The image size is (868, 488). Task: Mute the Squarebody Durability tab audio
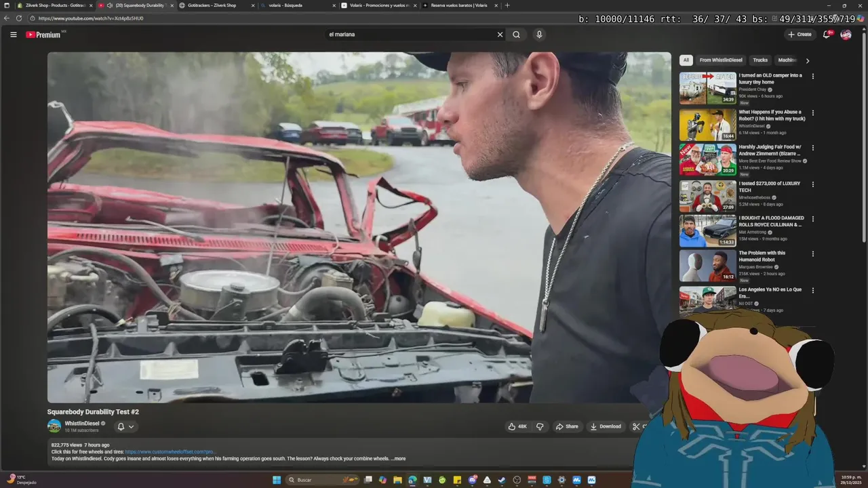pyautogui.click(x=110, y=5)
